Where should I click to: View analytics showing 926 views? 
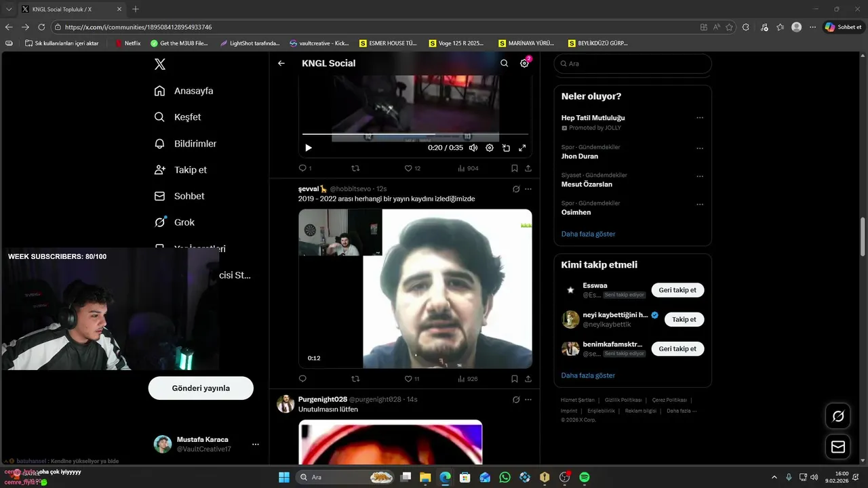[468, 379]
